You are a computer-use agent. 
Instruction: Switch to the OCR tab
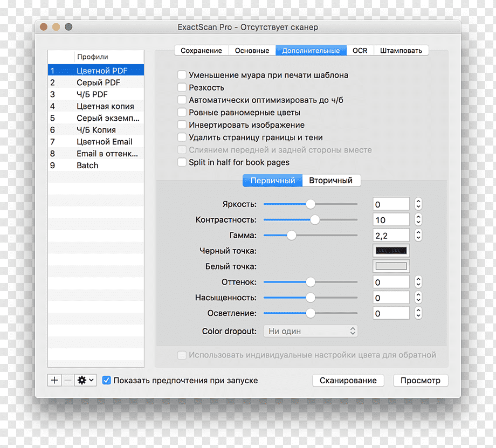click(360, 50)
